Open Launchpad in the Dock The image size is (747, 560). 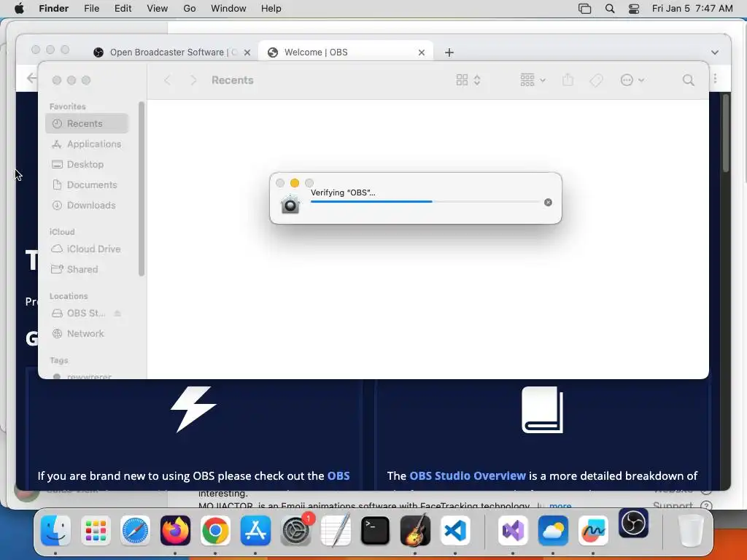click(96, 531)
